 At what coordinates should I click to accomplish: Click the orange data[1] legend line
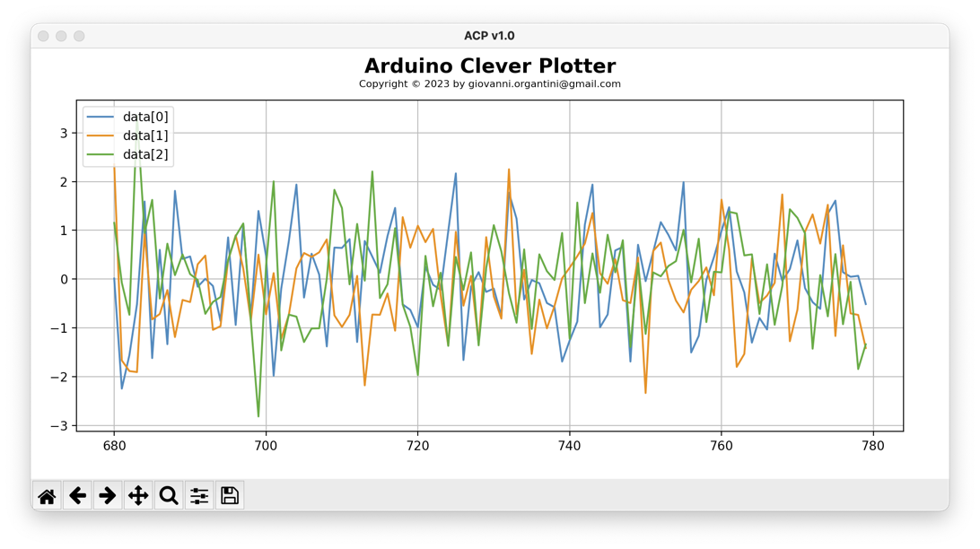100,135
